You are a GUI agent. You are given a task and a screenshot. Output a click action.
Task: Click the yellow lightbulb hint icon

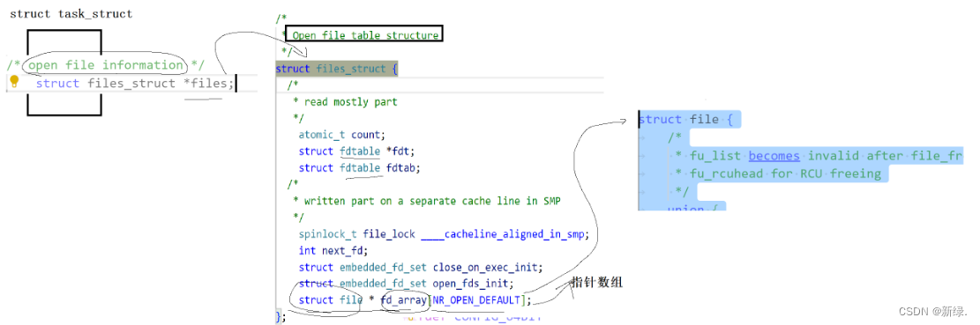[15, 82]
